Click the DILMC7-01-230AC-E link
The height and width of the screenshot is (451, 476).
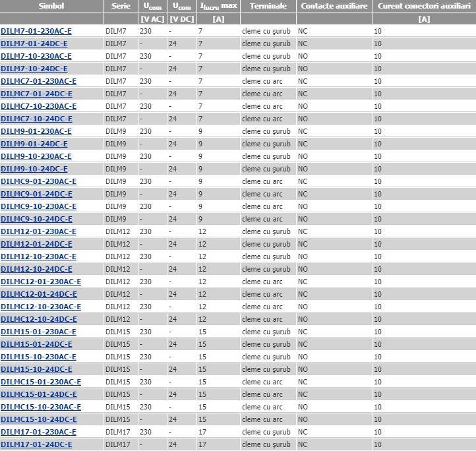tap(38, 81)
